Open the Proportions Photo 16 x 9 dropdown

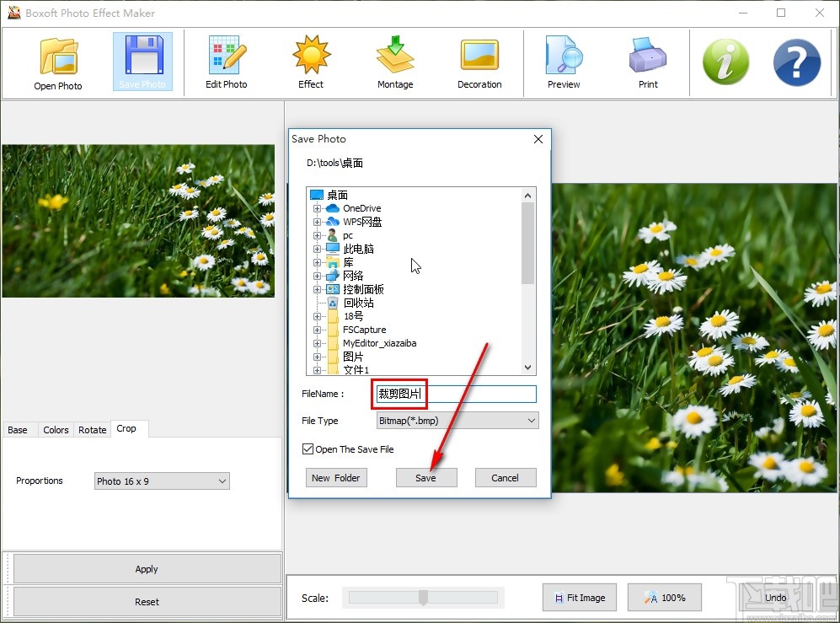point(162,481)
